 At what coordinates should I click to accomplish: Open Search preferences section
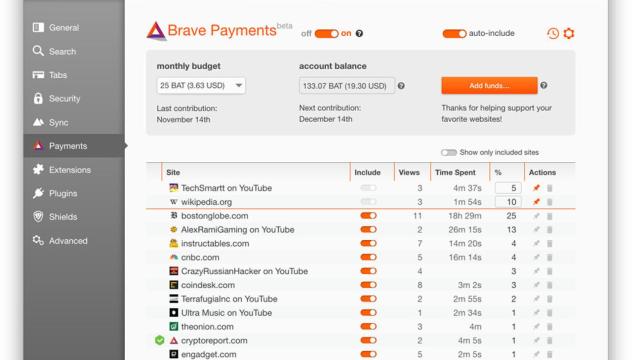coord(74,51)
